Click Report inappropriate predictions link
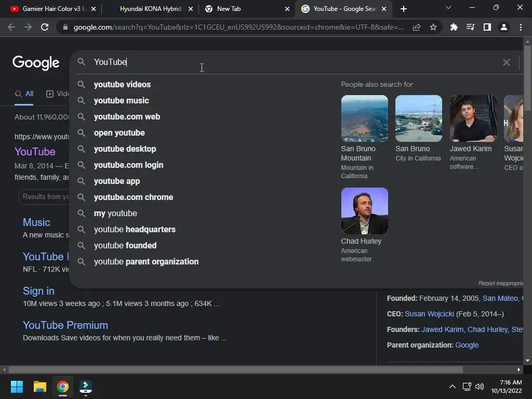 (500, 283)
